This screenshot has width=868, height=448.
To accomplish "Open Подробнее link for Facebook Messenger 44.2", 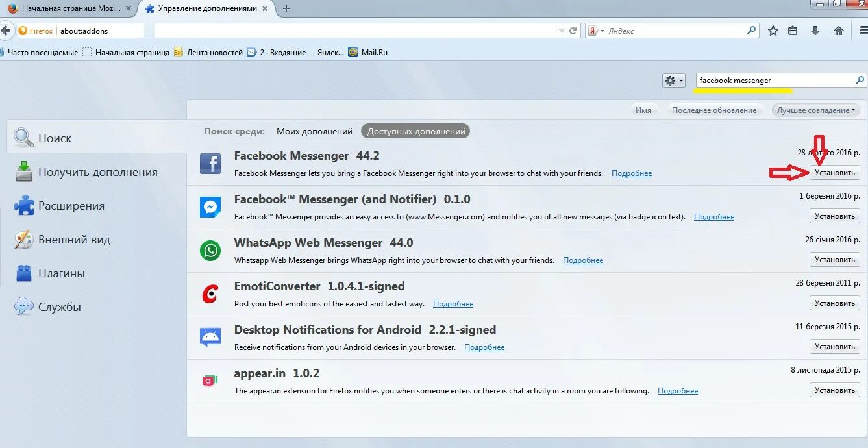I will coord(632,173).
